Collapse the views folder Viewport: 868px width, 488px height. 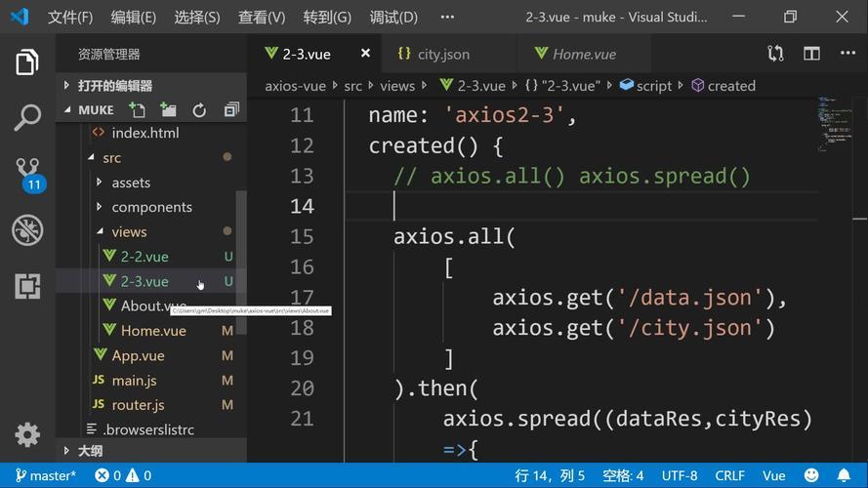[129, 232]
